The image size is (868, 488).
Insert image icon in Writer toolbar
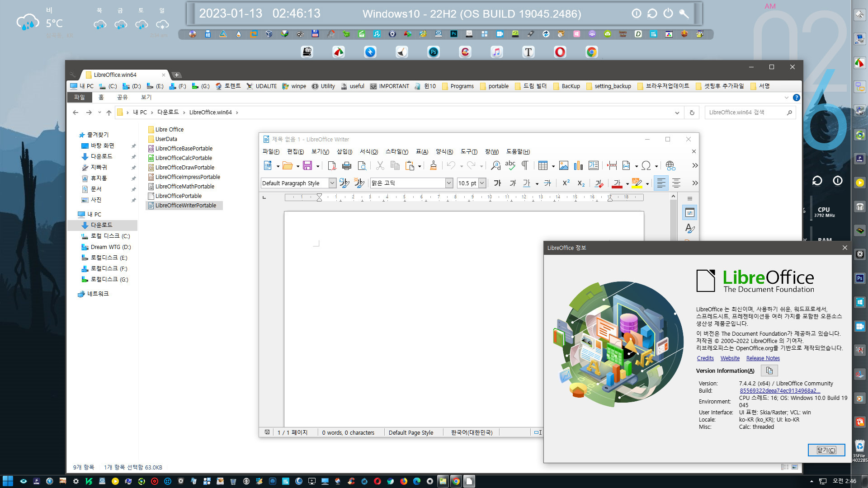tap(564, 166)
